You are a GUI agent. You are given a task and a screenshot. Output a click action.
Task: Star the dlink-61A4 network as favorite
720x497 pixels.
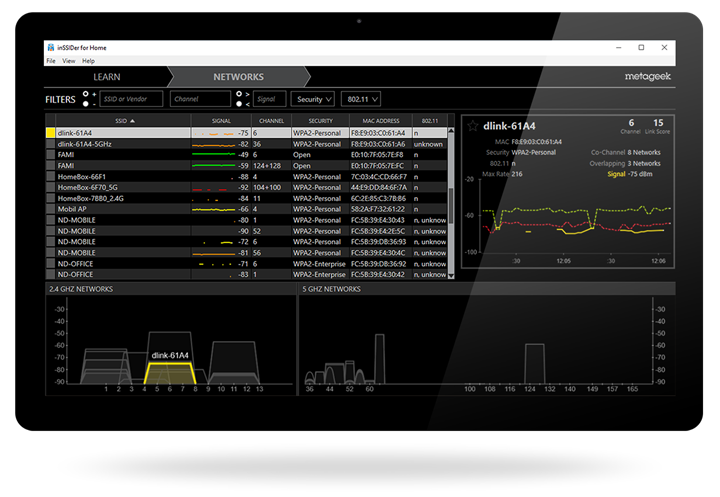[x=473, y=126]
